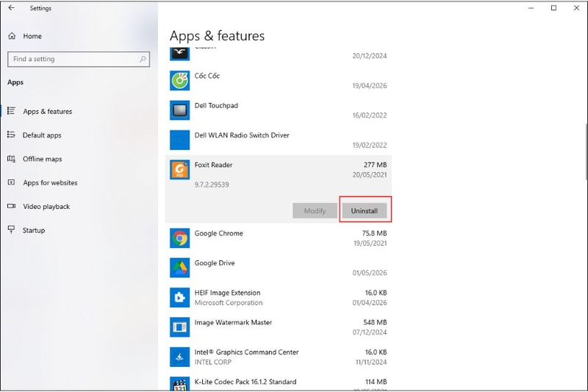The height and width of the screenshot is (392, 588).
Task: Click the Offline maps sidebar icon
Action: (x=11, y=159)
